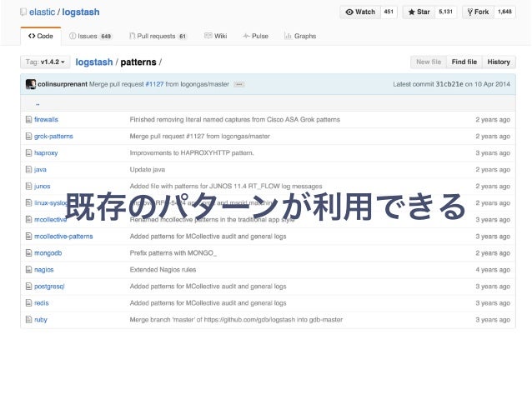The width and height of the screenshot is (532, 399).
Task: Click the file icon next to mcollective-patterns
Action: (x=29, y=236)
